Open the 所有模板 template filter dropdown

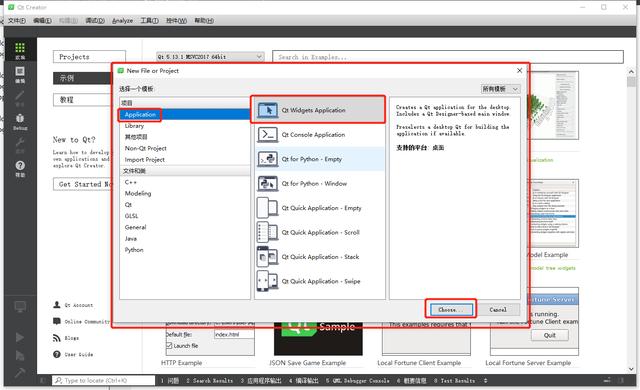pyautogui.click(x=500, y=89)
